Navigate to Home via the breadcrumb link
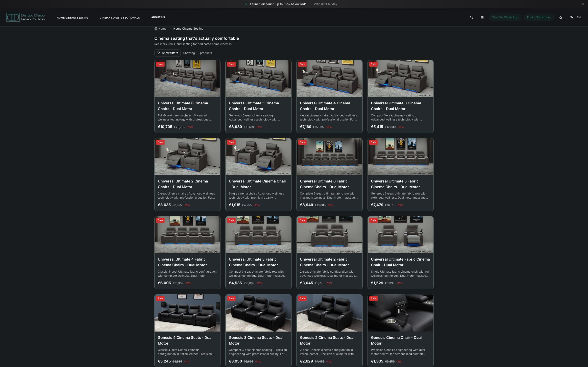This screenshot has width=588, height=367. 162,28
